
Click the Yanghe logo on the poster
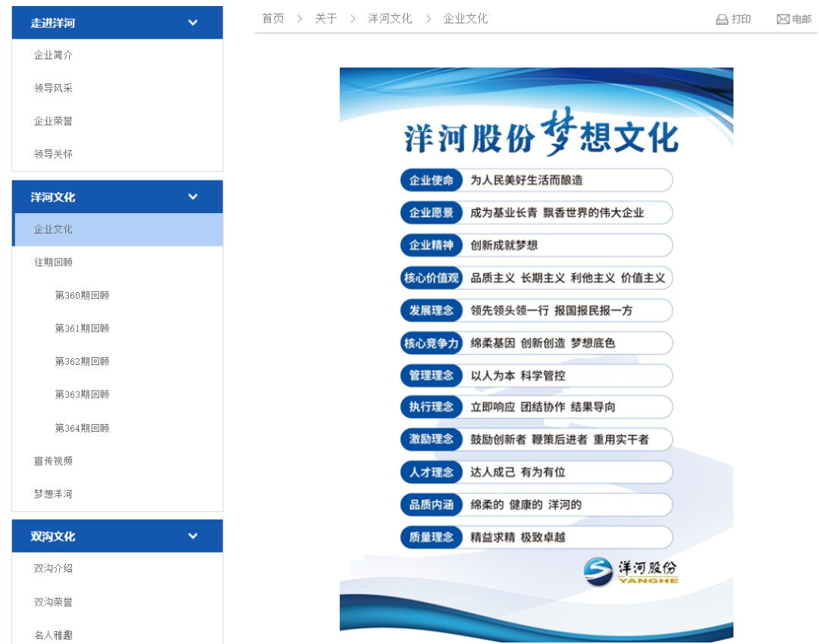631,572
